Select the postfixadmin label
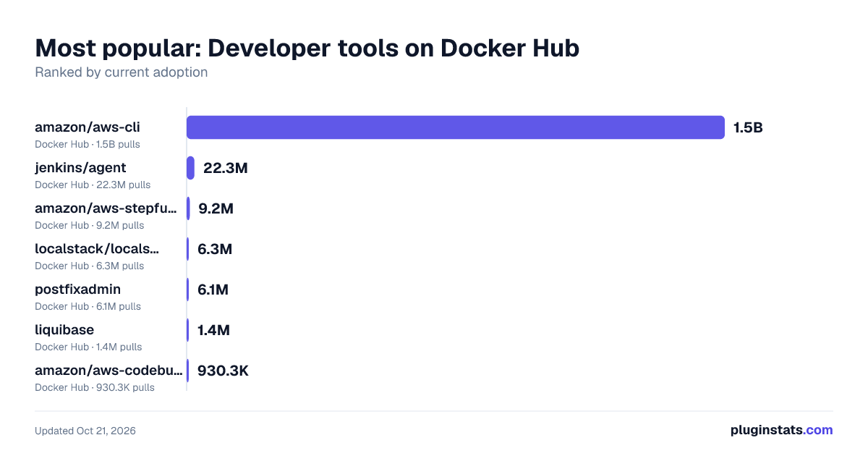 point(78,290)
